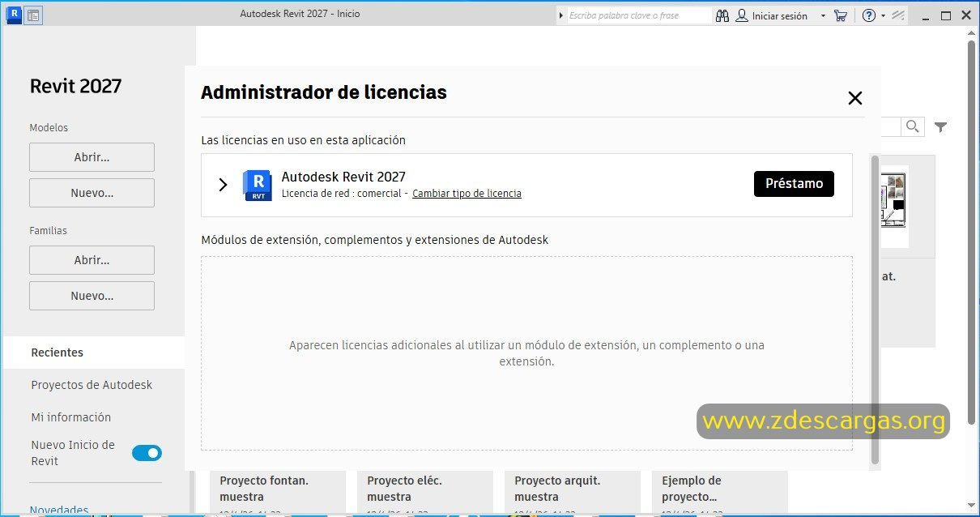Open the Ejemplo de proyecto... card
This screenshot has width=980, height=517.
720,493
